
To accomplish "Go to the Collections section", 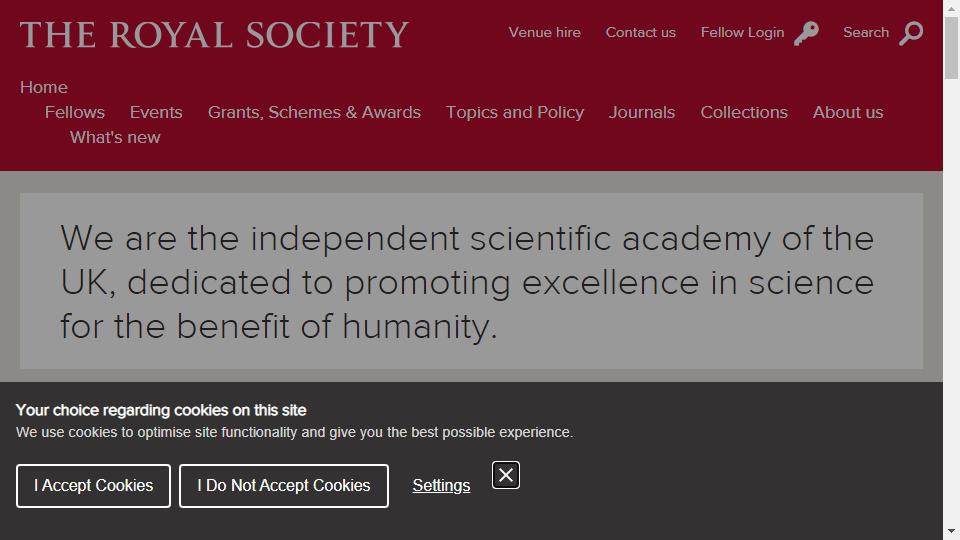I will [x=744, y=113].
